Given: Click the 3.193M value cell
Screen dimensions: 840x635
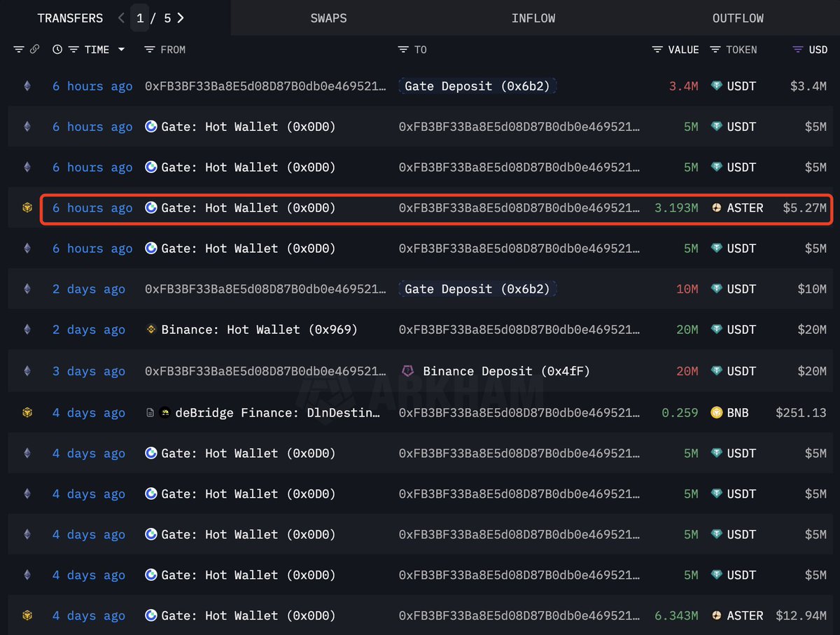Looking at the screenshot, I should click(x=676, y=208).
